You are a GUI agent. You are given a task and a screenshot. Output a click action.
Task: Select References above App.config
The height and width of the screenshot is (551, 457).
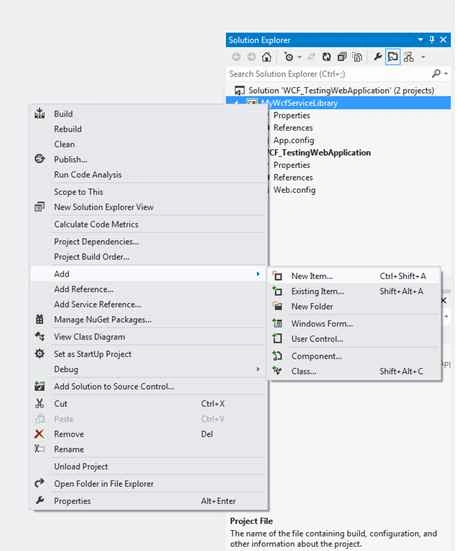coord(293,128)
